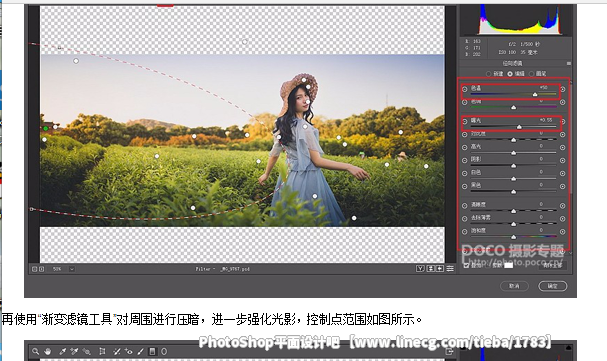The width and height of the screenshot is (607, 361).
Task: Increase 曝光 with its plus icon
Action: (x=563, y=121)
